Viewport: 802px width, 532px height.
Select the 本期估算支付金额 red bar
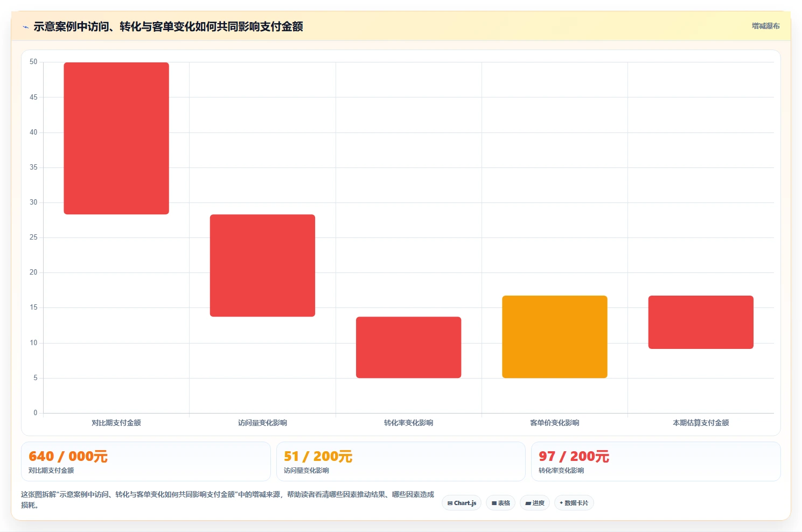(x=701, y=322)
